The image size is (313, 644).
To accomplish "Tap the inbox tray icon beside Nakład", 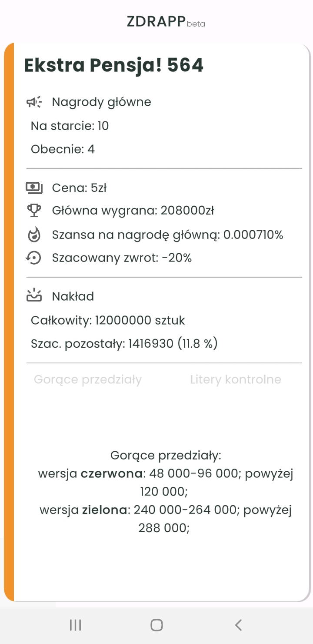I will 34,296.
